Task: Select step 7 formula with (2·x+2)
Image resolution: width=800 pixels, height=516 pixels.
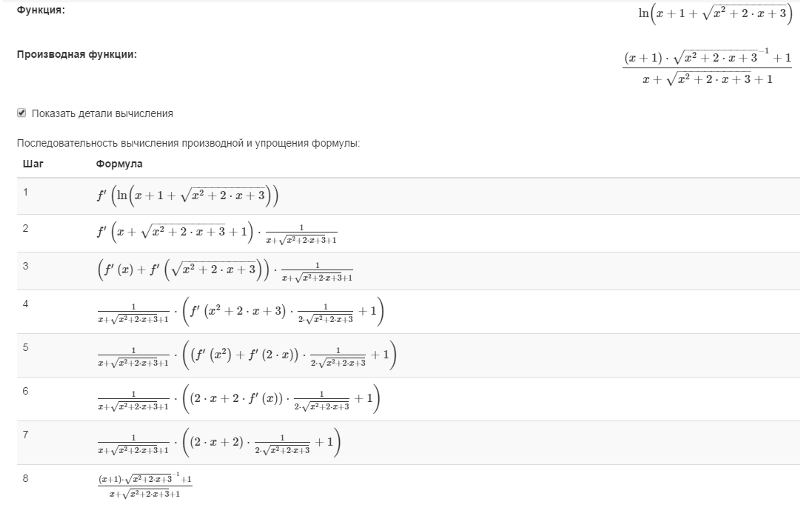Action: pos(219,443)
